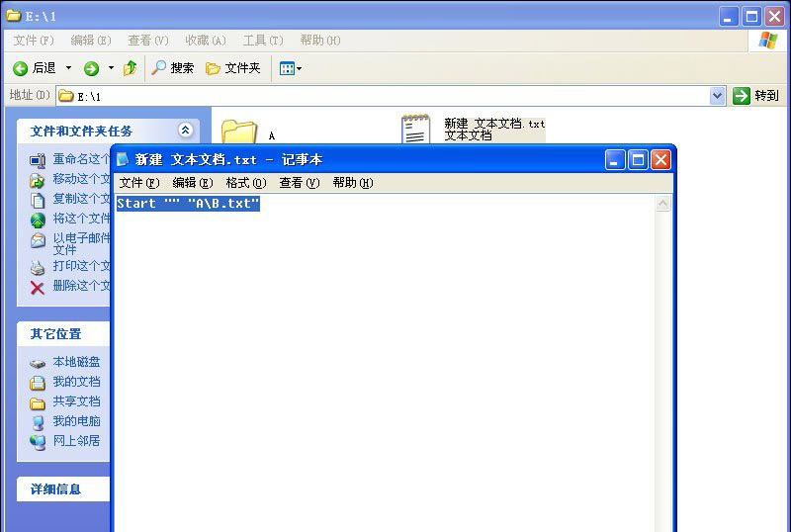The width and height of the screenshot is (791, 532).
Task: Open Notepad's 文件 menu
Action: 138,183
